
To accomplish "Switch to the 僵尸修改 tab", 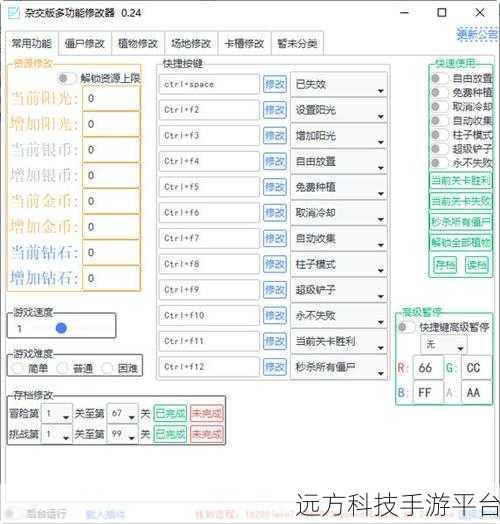I will pyautogui.click(x=85, y=43).
